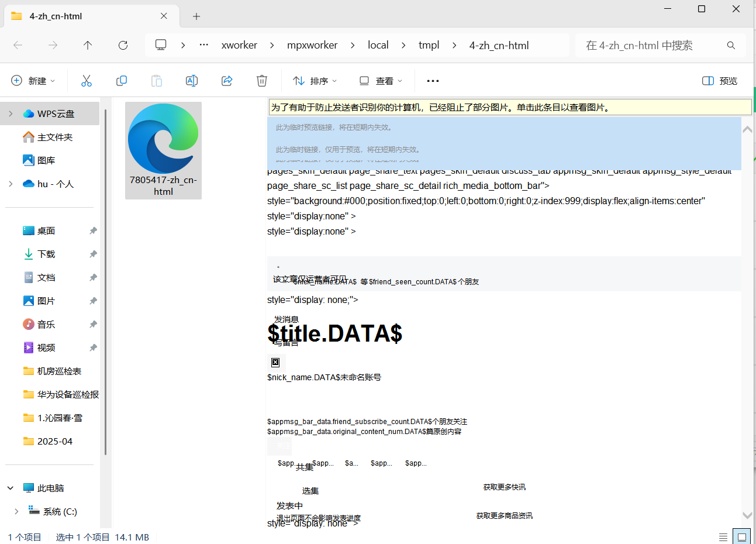Image resolution: width=756 pixels, height=544 pixels.
Task: Open the More options ellipsis menu
Action: 433,81
